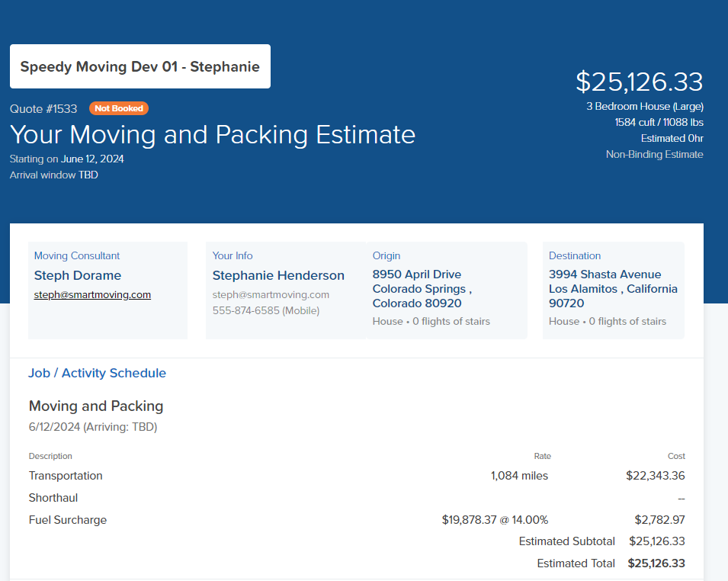Click the Speedy Moving Dev 01 logo
The height and width of the screenshot is (581, 728).
click(x=140, y=66)
